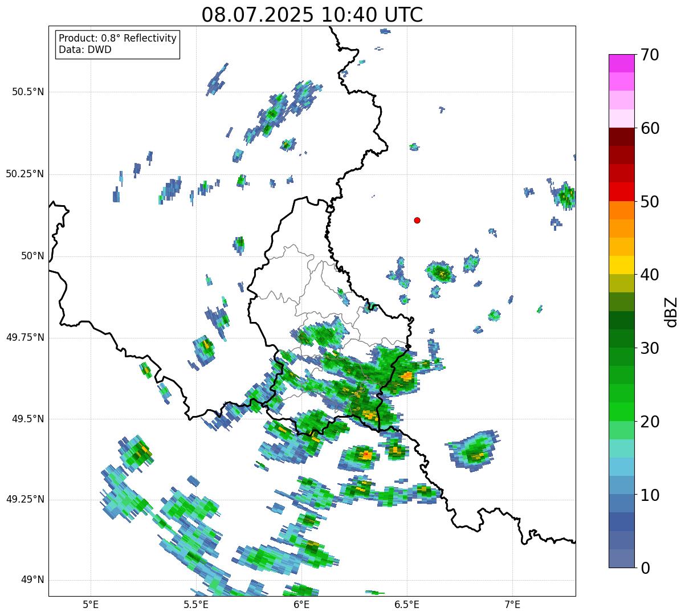Viewport: 685px width, 616px height.
Task: Click the bright red colorbar segment just above 50
Action: pos(621,192)
